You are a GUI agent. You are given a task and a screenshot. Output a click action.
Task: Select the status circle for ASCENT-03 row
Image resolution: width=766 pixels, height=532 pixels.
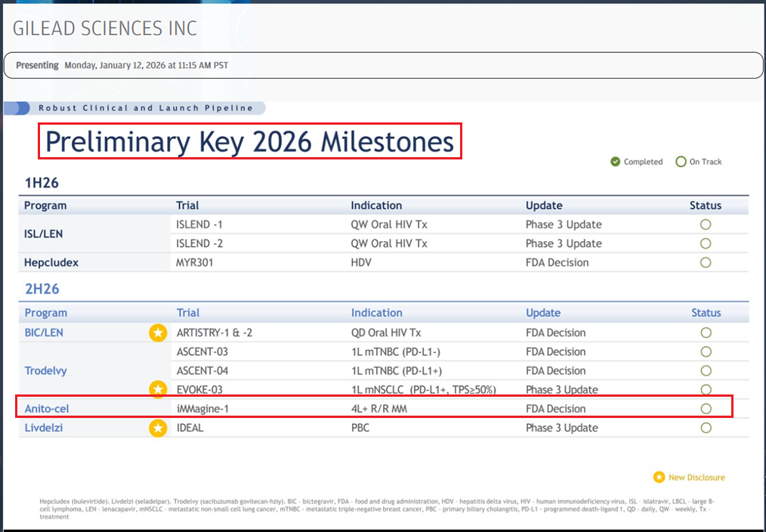point(706,351)
